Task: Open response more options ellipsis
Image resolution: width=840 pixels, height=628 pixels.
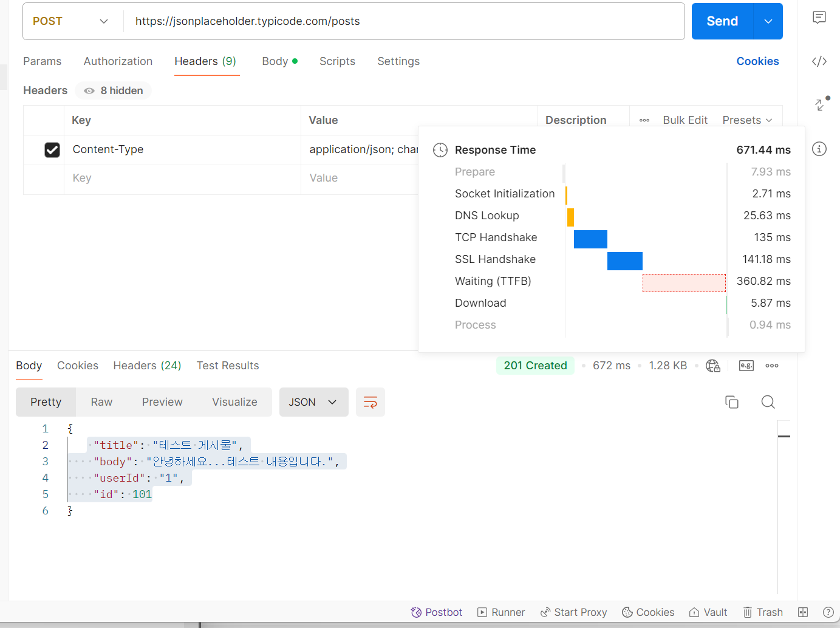Action: click(x=772, y=366)
